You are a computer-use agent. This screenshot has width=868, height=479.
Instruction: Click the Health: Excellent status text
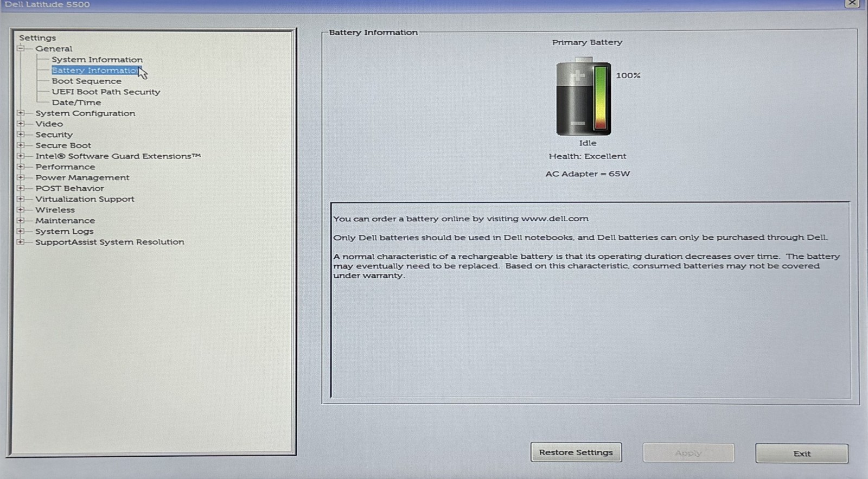click(x=588, y=156)
